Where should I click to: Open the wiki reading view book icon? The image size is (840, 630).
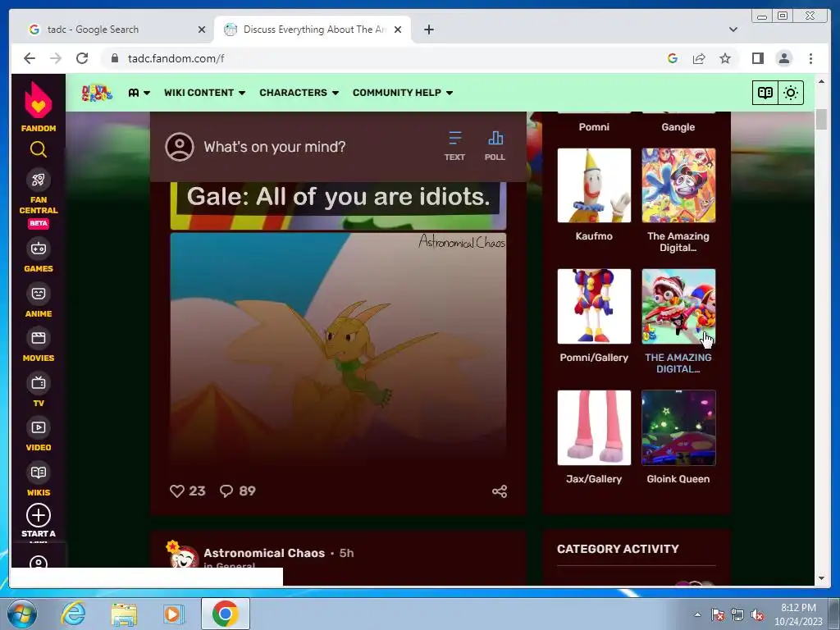point(765,93)
